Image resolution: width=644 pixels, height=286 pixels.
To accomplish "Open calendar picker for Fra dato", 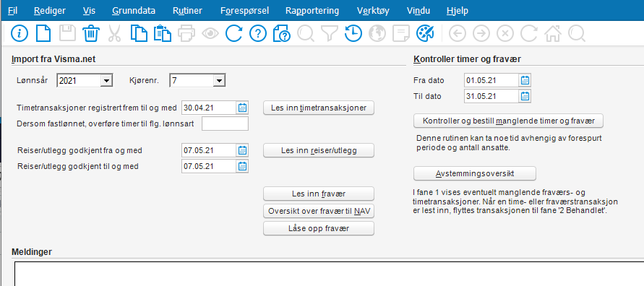I will (x=525, y=80).
